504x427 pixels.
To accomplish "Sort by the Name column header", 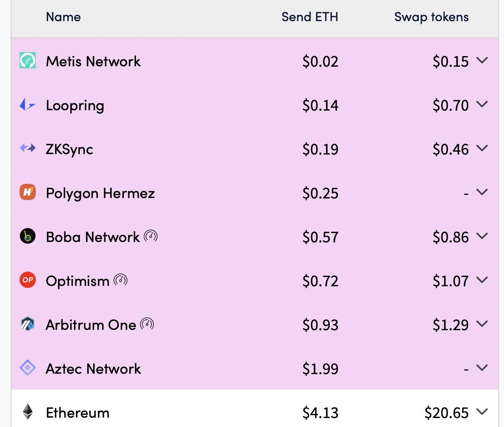I will click(x=63, y=17).
